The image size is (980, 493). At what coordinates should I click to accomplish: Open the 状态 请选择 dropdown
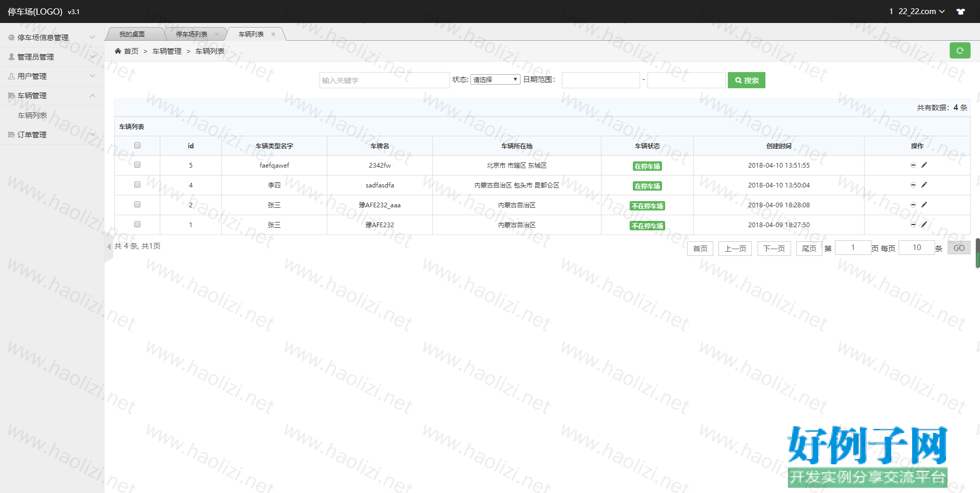click(495, 79)
